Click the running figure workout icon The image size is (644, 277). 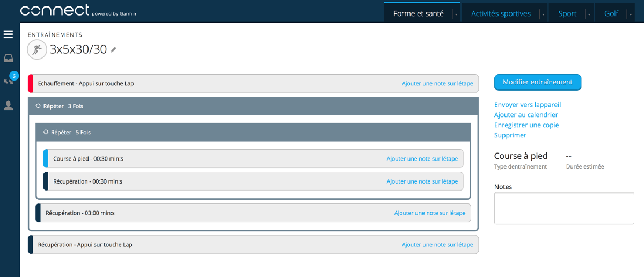click(36, 50)
